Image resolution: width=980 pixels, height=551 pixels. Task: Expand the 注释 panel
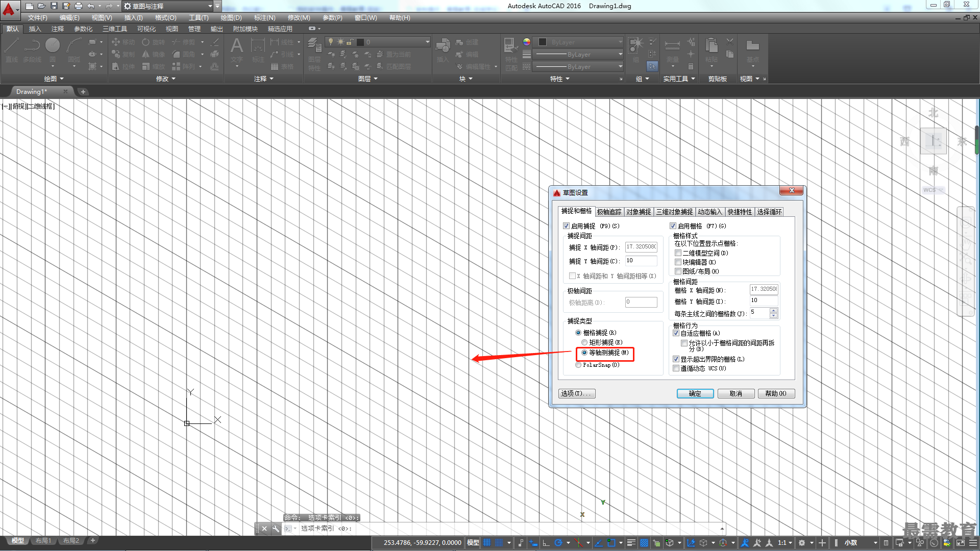(264, 79)
